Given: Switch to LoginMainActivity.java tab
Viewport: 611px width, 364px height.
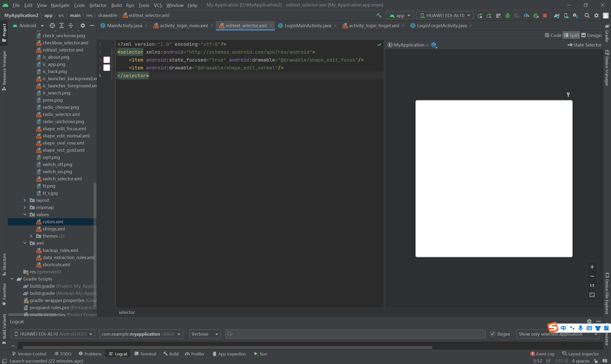Looking at the screenshot, I should [x=307, y=26].
